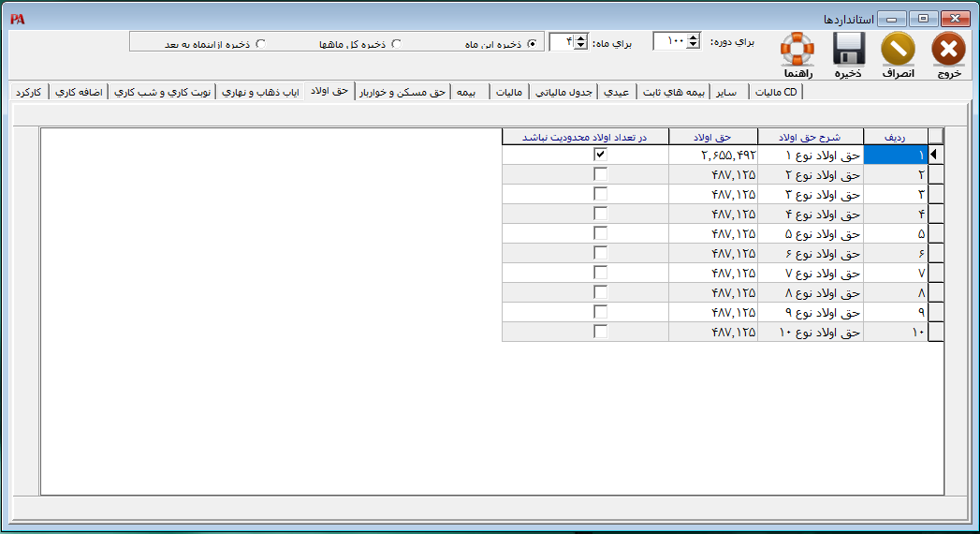The image size is (980, 534).
Task: Click the حق اولاد column header
Action: pyautogui.click(x=712, y=136)
